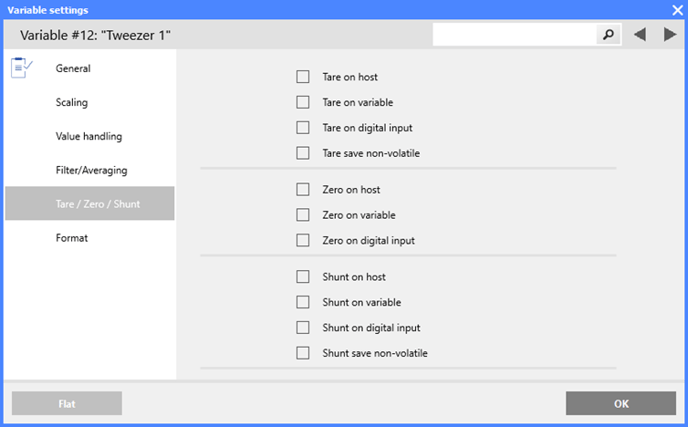Click the search magnifier icon

tap(608, 34)
